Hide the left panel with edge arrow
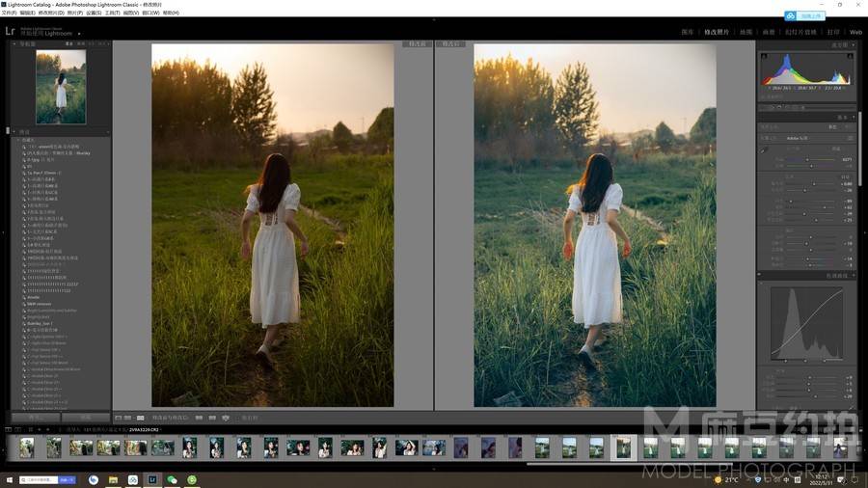The width and height of the screenshot is (868, 488). click(2, 232)
